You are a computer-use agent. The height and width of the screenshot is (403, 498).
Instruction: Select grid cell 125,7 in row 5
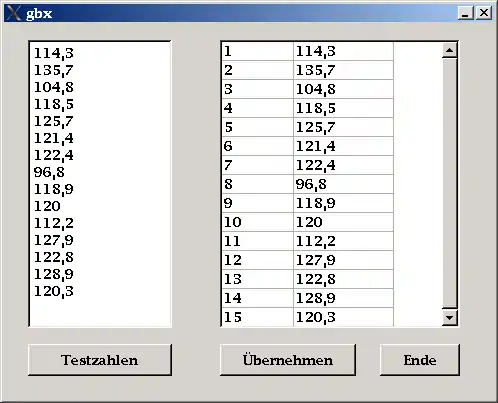(x=343, y=127)
